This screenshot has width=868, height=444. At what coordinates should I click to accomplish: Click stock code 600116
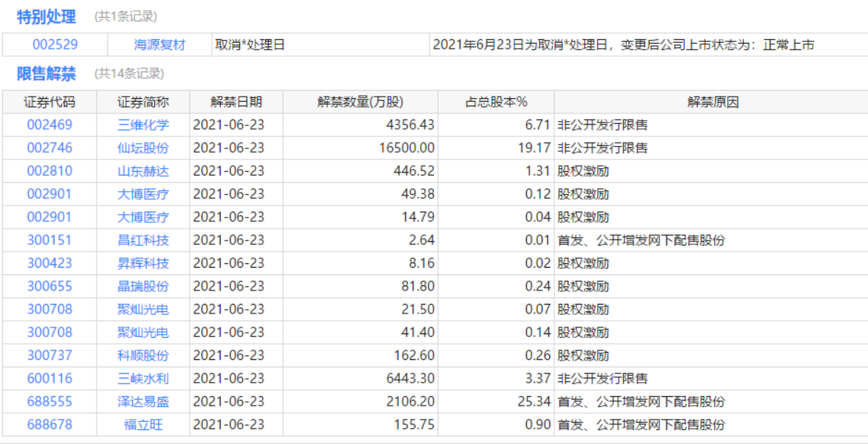coord(50,379)
